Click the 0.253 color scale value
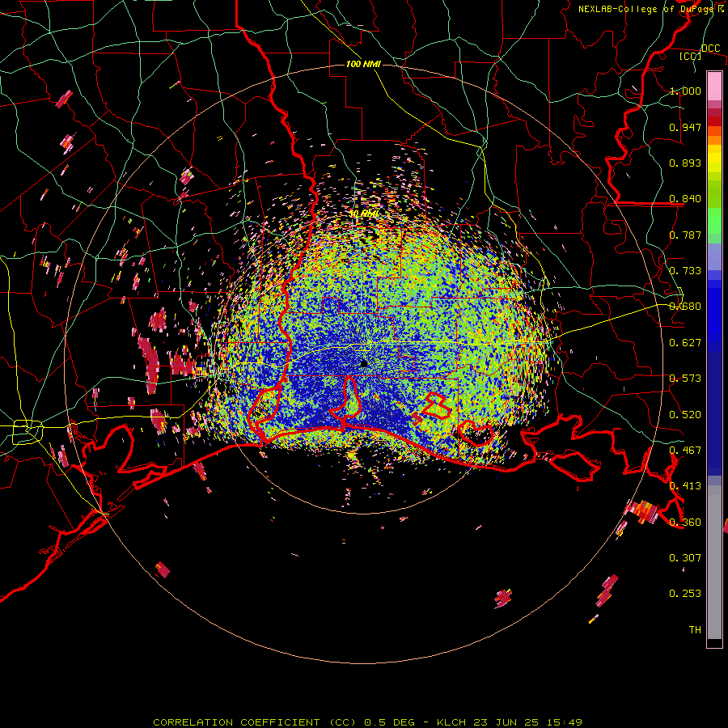 coord(685,594)
